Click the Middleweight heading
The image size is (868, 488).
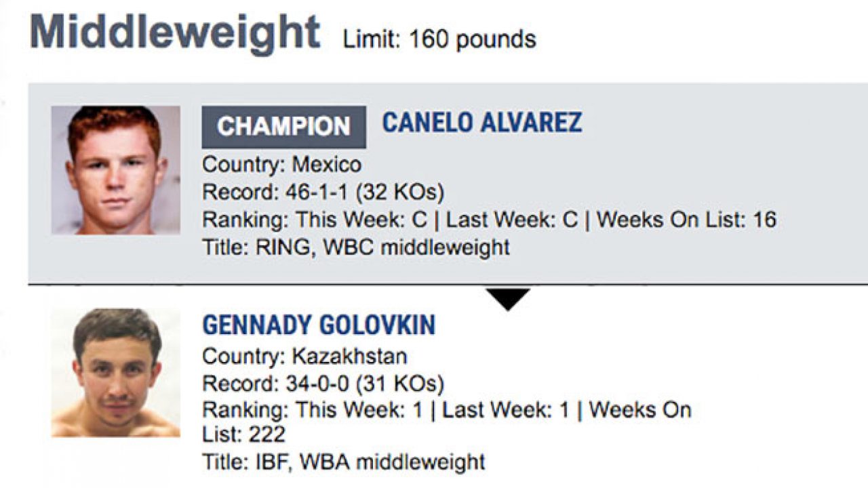click(175, 33)
